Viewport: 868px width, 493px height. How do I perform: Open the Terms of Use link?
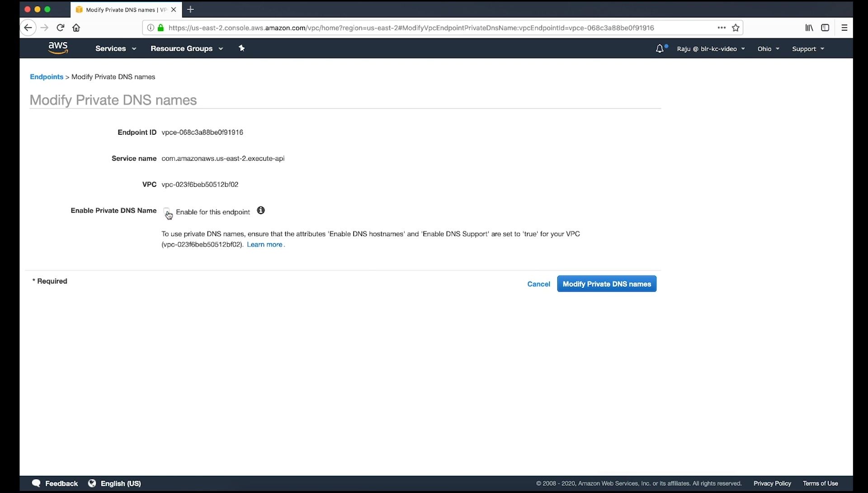(820, 484)
